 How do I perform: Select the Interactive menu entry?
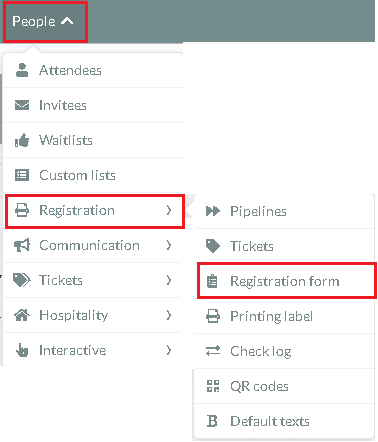click(x=92, y=350)
